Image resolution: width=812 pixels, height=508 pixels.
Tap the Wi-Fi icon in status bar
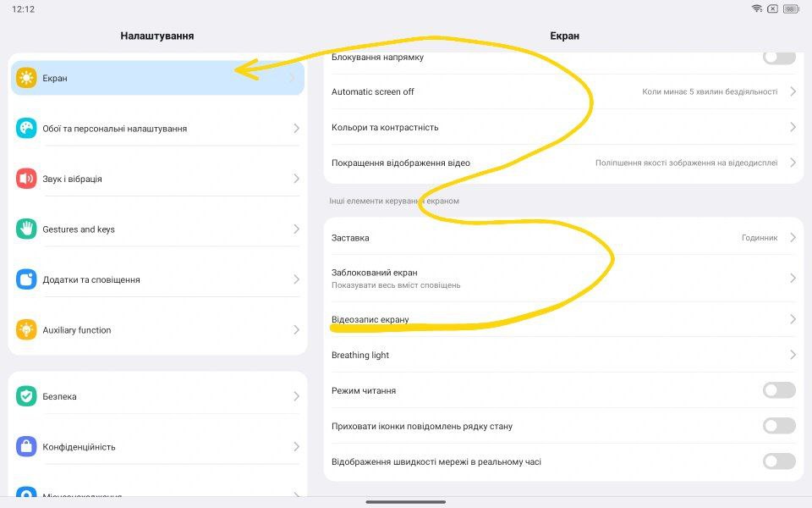[756, 8]
